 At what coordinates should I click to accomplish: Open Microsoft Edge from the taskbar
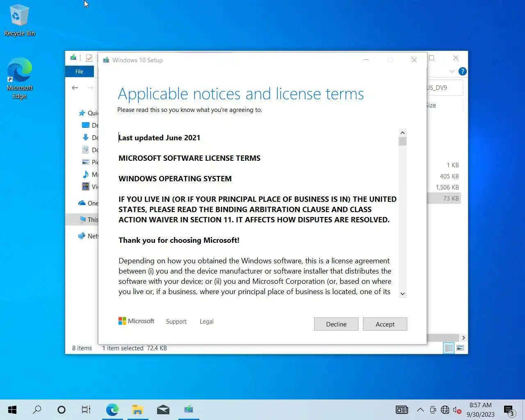(112, 409)
